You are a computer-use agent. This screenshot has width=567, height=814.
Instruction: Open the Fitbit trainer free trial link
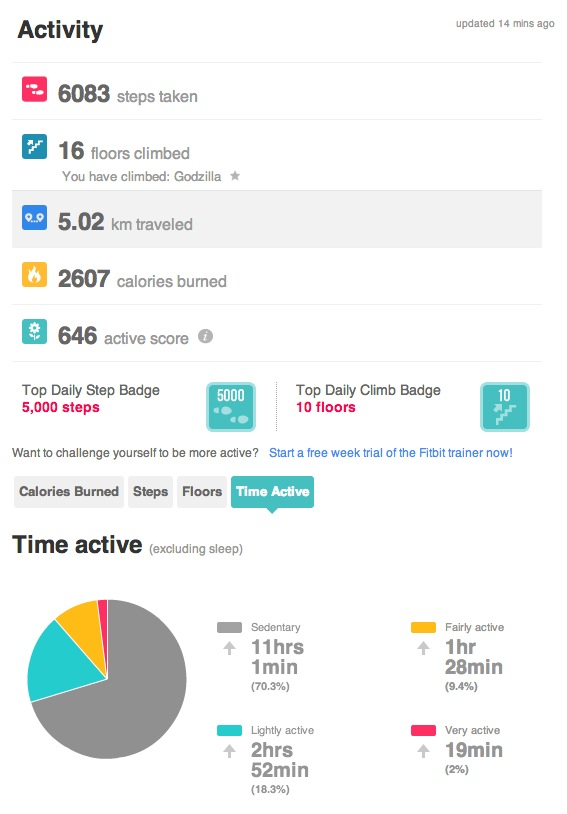390,453
